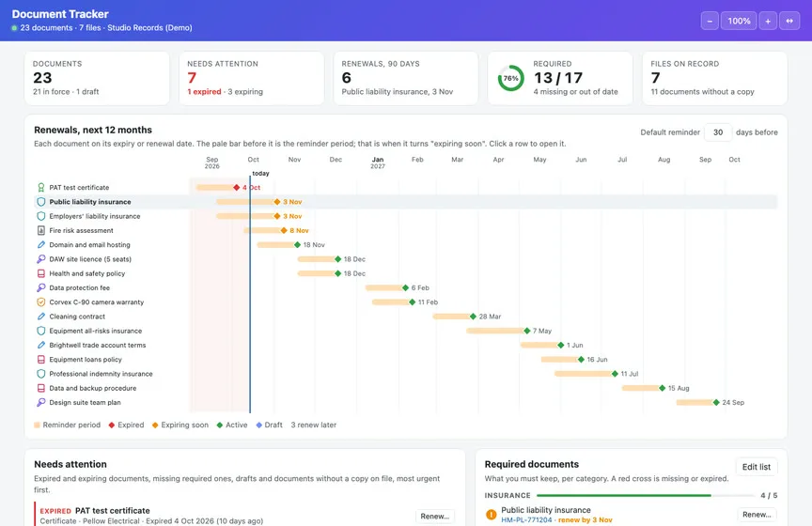The height and width of the screenshot is (526, 812).
Task: Open the 'Public liability insurance' row label
Action: (x=90, y=202)
